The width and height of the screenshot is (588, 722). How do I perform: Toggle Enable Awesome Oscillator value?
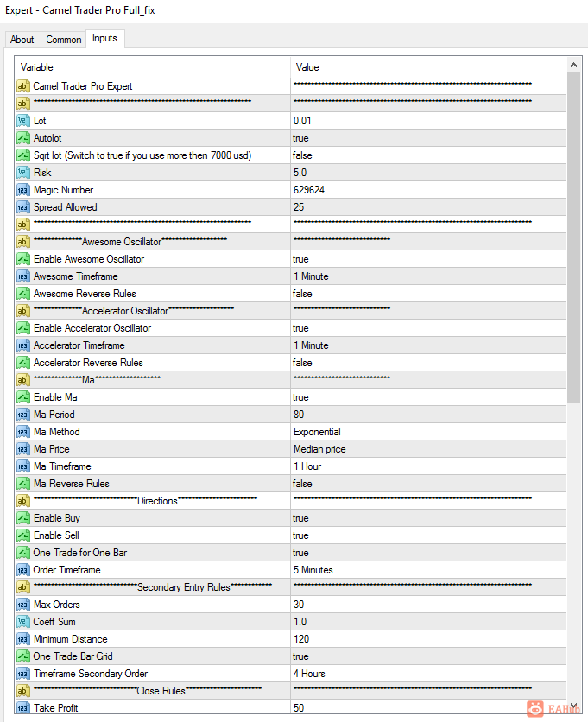(428, 259)
